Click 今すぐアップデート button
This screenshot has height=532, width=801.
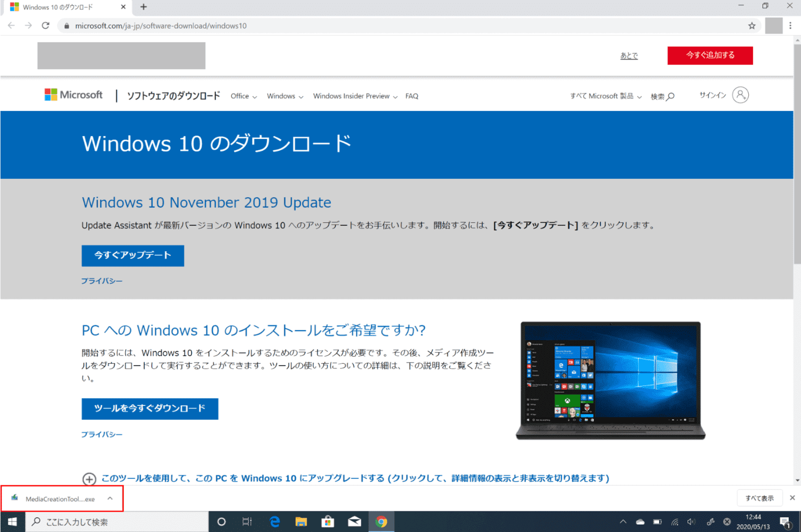coord(133,256)
